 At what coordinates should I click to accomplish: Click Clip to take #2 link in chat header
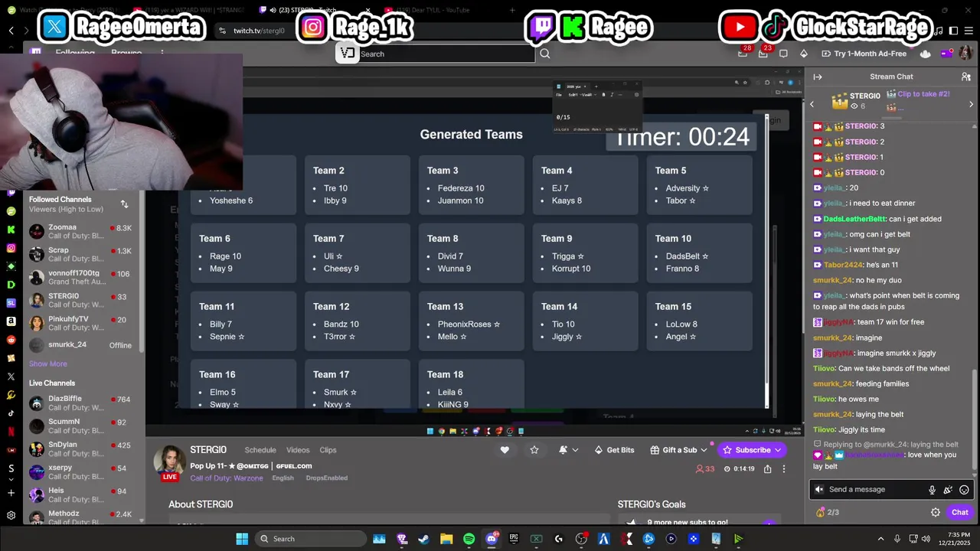(923, 94)
